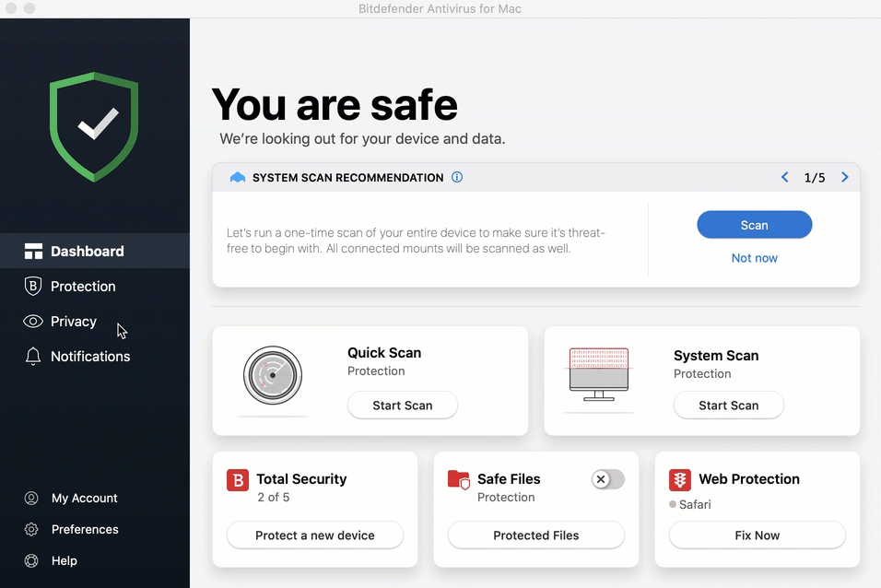881x588 pixels.
Task: Click the Safe Files card title
Action: [x=509, y=479]
